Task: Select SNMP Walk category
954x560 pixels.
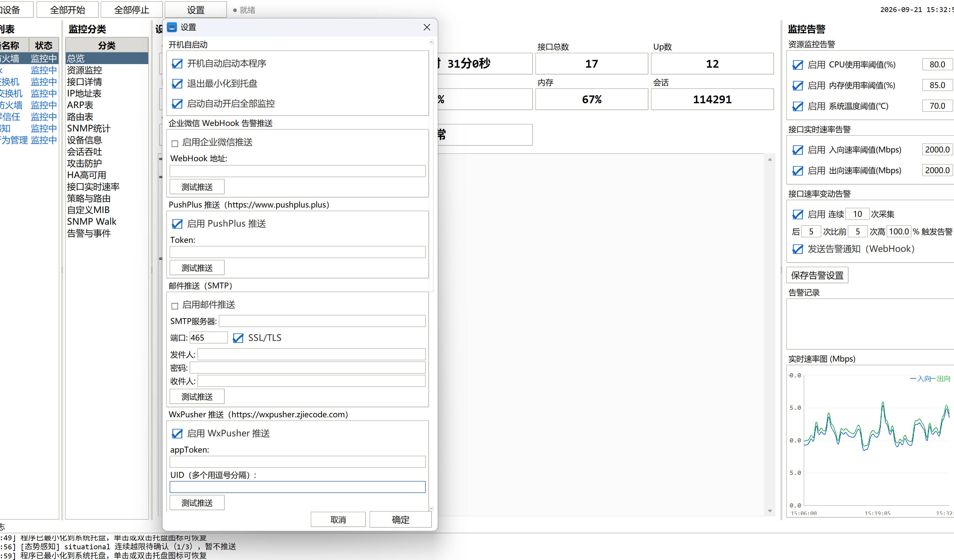Action: click(x=107, y=221)
